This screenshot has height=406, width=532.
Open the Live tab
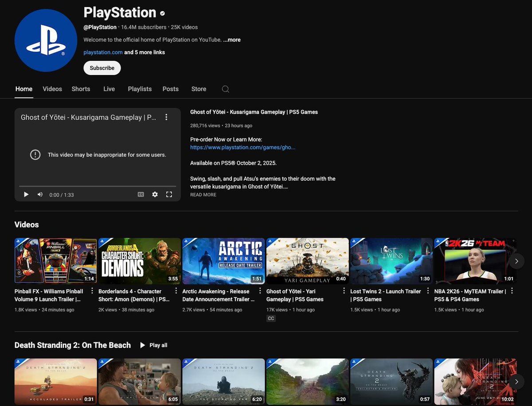coord(109,89)
